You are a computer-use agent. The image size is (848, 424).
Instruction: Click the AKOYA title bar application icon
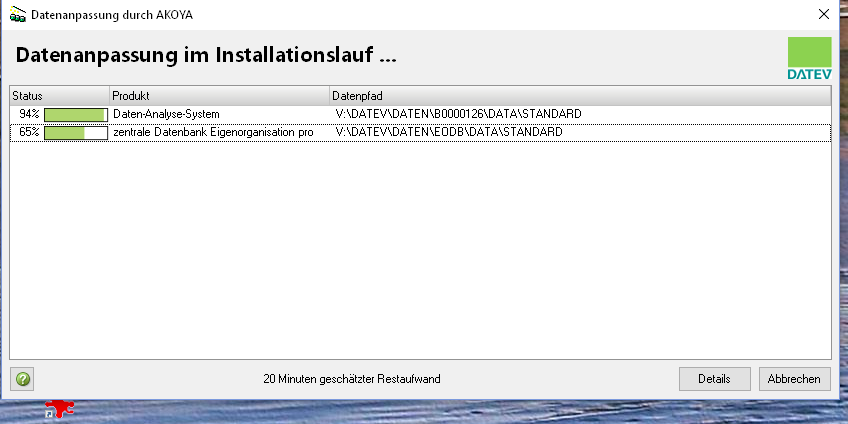tap(18, 14)
